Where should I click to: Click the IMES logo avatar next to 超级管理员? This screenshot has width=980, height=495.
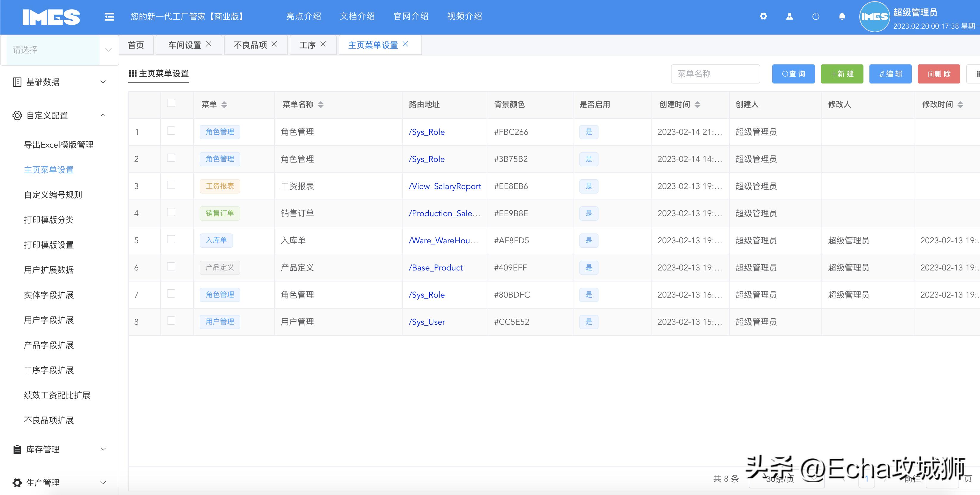tap(874, 16)
